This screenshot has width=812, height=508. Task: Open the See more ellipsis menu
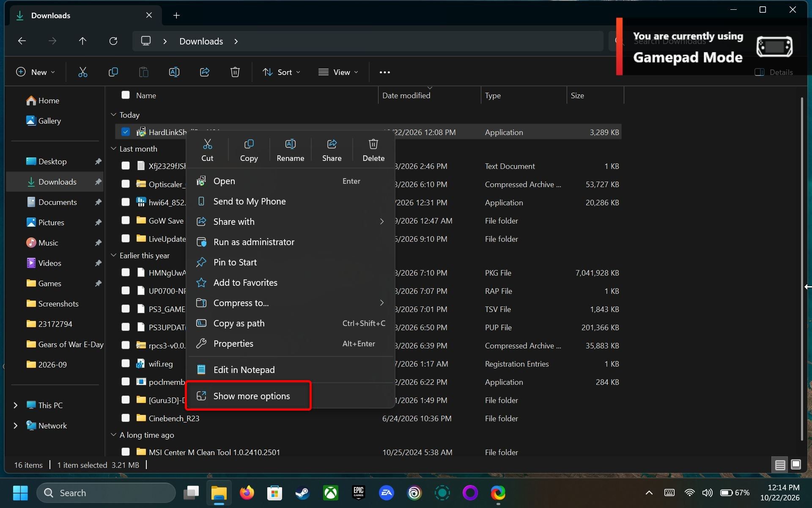coord(384,72)
